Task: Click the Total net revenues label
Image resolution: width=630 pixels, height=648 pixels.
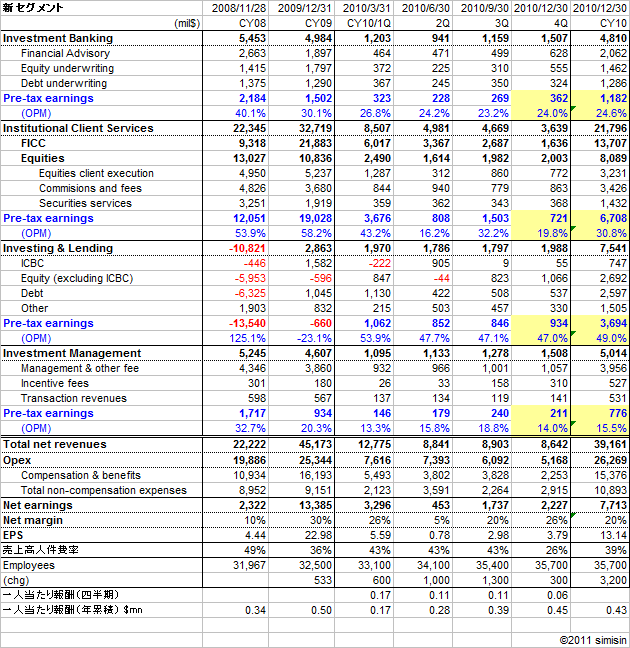Action: 55,444
